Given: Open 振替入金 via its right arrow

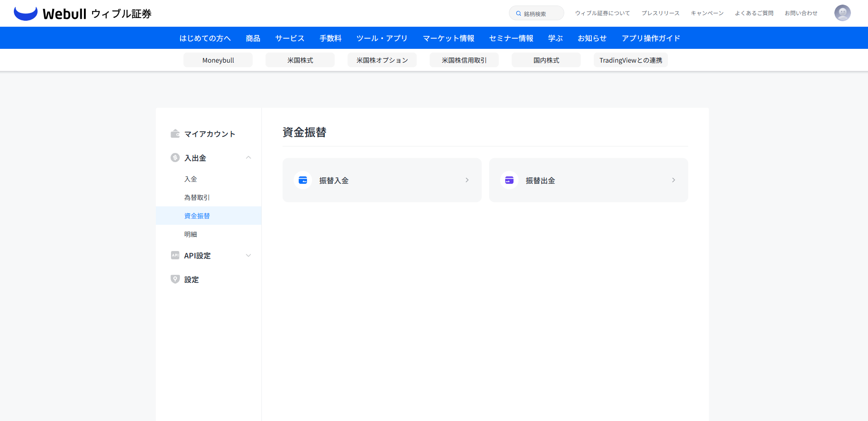Looking at the screenshot, I should point(467,180).
